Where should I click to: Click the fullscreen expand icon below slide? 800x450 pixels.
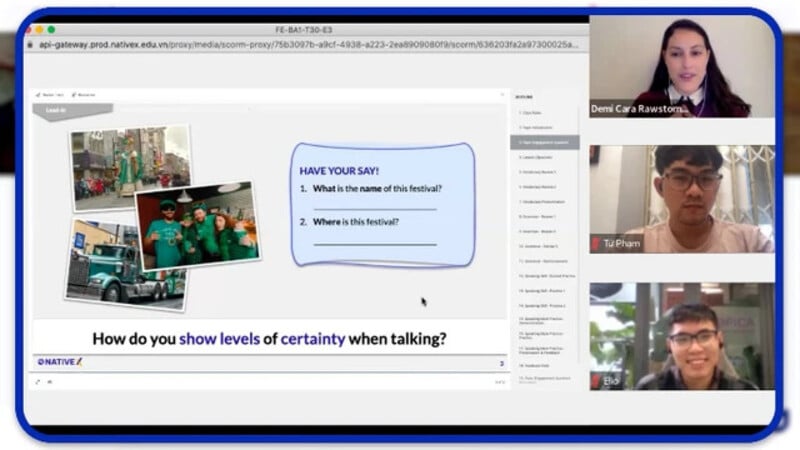(x=38, y=381)
